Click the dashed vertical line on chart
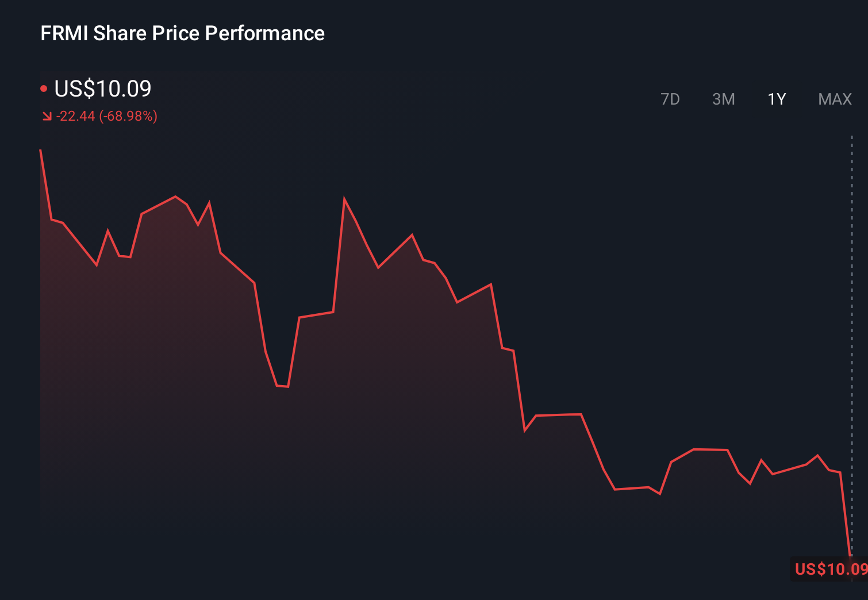 coord(851,345)
